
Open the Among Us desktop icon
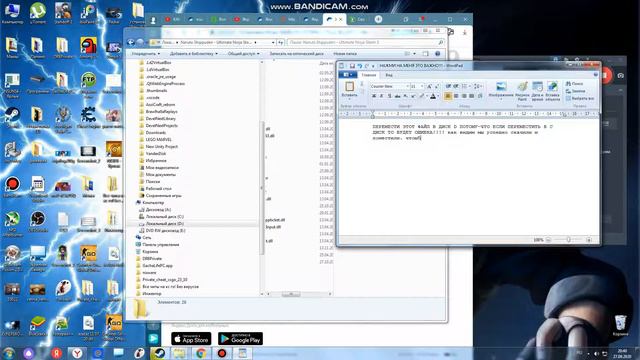point(88,48)
